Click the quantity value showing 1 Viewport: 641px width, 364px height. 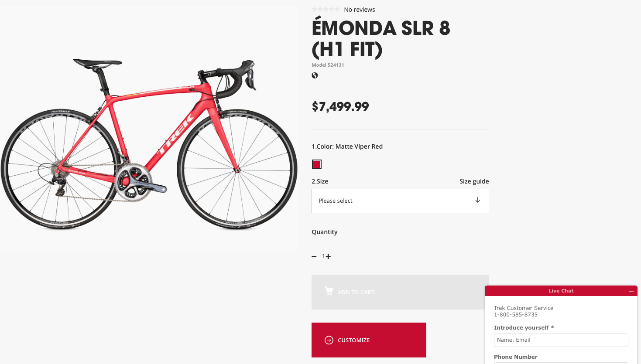(x=323, y=256)
